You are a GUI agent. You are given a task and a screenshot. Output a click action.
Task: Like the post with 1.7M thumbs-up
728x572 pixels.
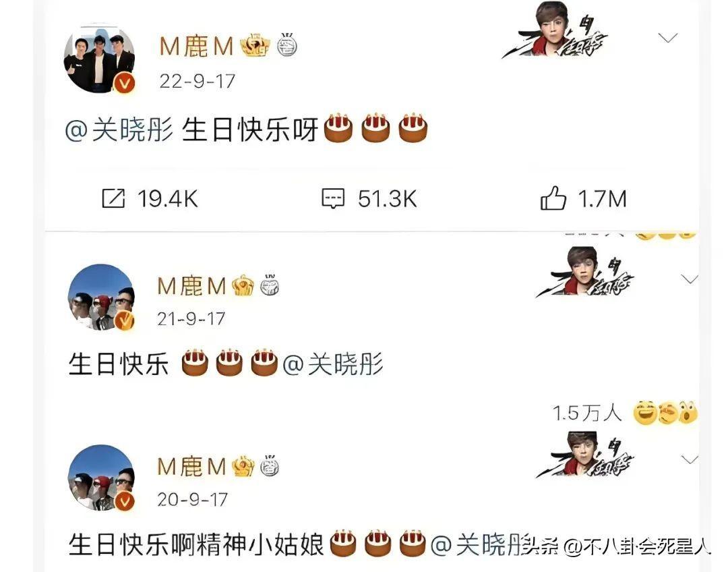point(553,198)
